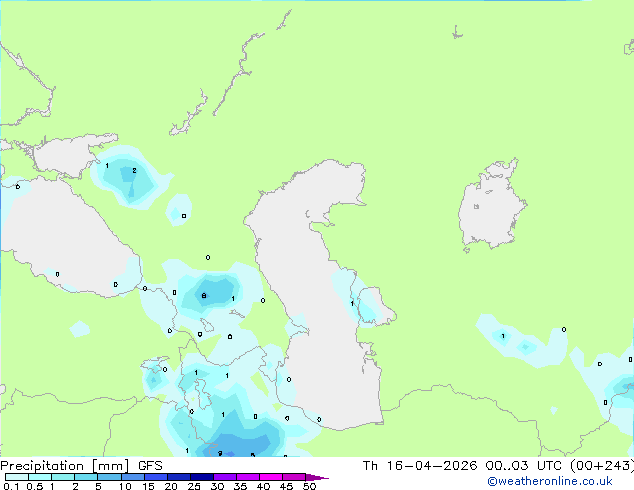
Task: Select the forecast date Th 16-04-2026 text
Action: click(x=420, y=466)
